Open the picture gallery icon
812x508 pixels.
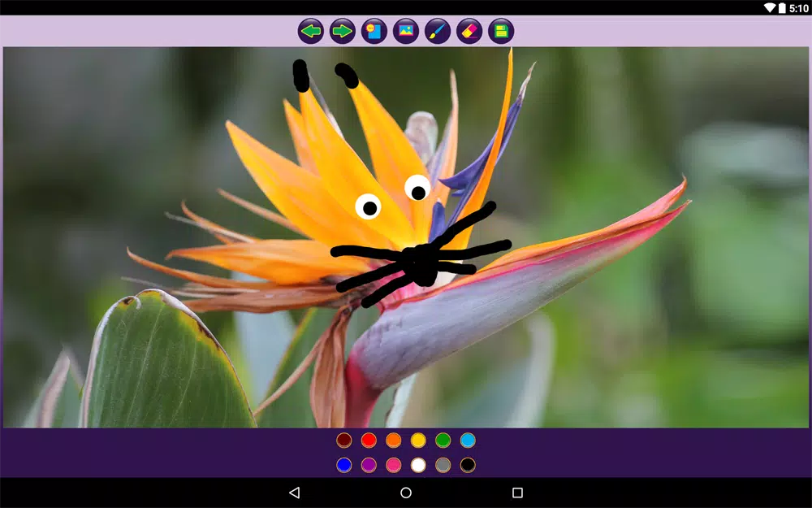pos(406,31)
